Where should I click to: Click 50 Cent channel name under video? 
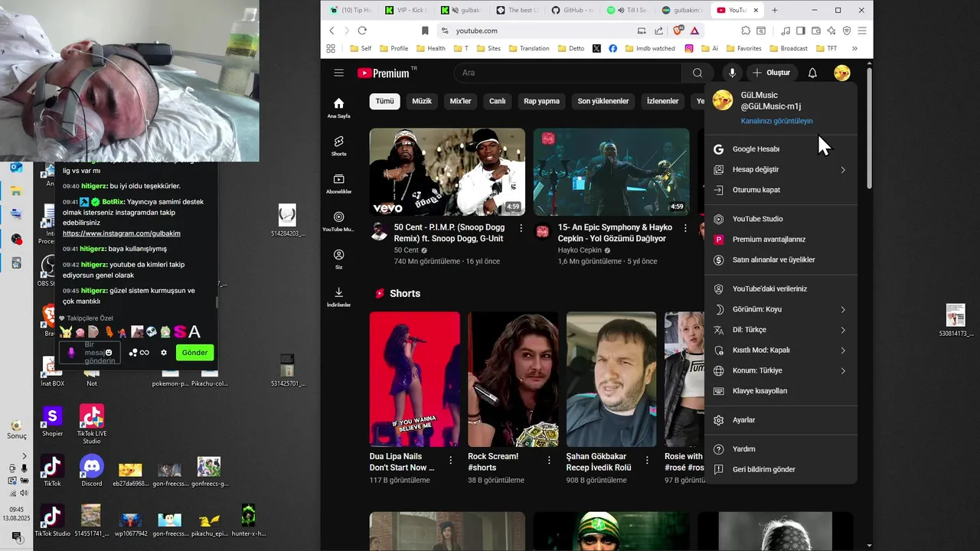coord(407,250)
